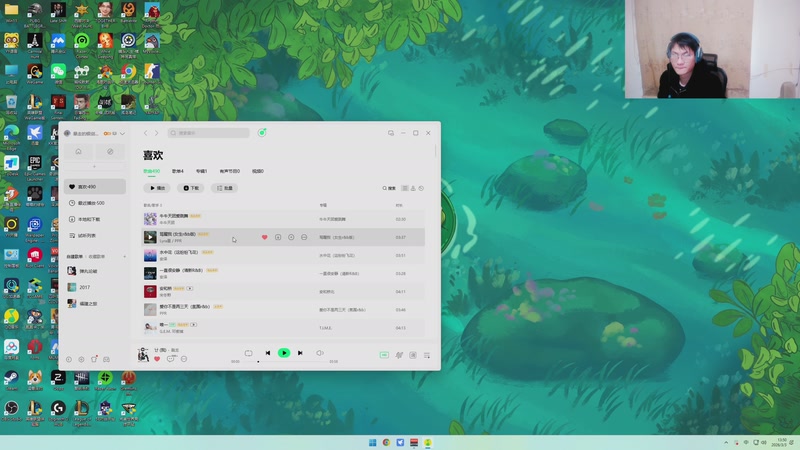Toggle the list view mode icon
Viewport: 800px width, 450px height.
coord(405,188)
